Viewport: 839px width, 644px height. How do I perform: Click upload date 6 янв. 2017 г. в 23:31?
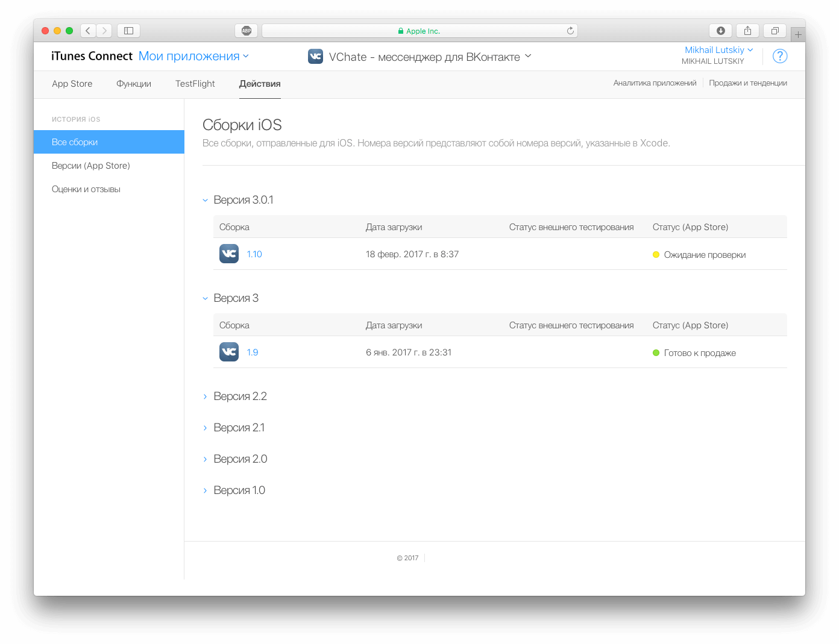tap(409, 352)
